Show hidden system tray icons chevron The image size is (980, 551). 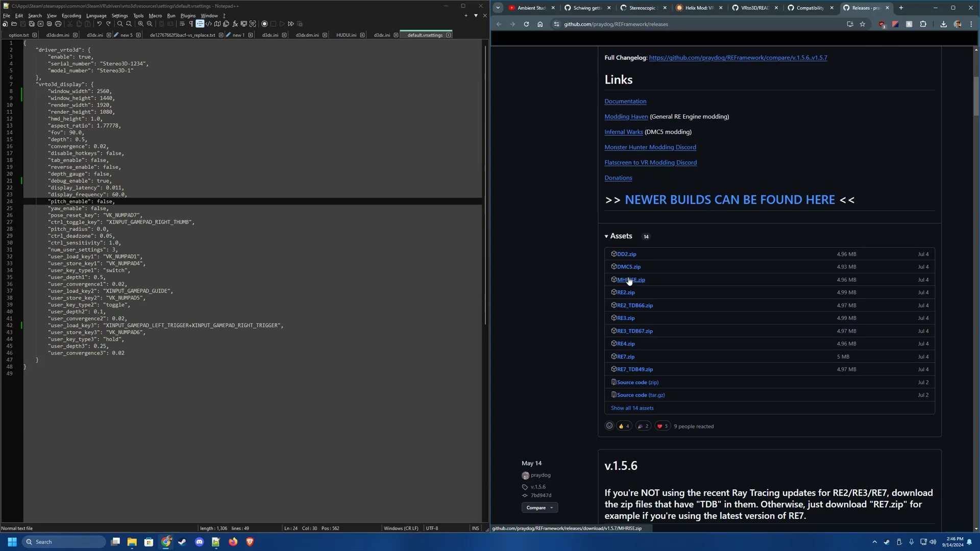[x=874, y=542]
